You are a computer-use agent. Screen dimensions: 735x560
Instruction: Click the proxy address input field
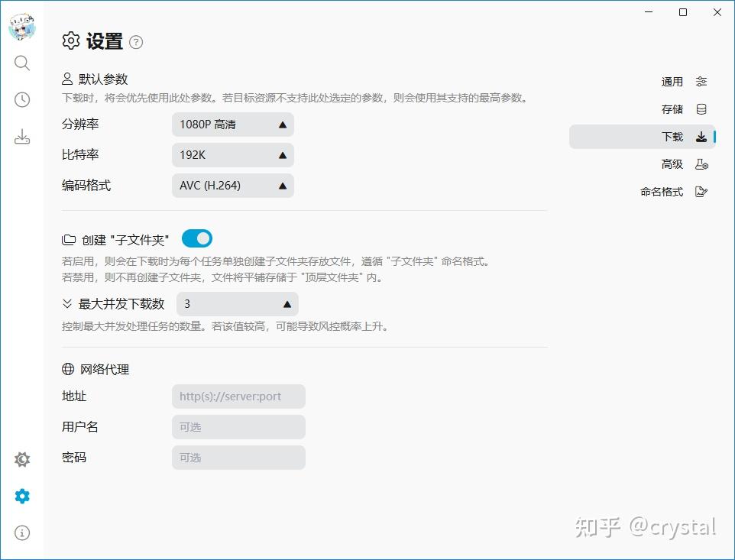click(238, 396)
